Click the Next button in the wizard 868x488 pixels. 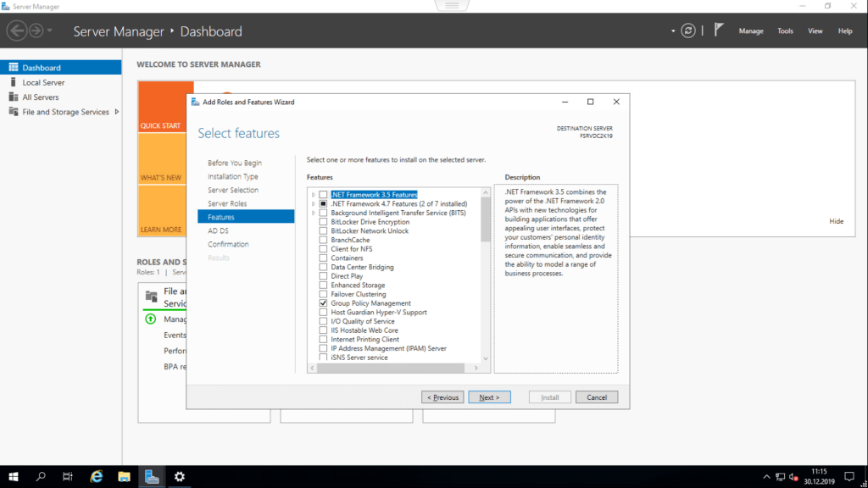point(489,397)
